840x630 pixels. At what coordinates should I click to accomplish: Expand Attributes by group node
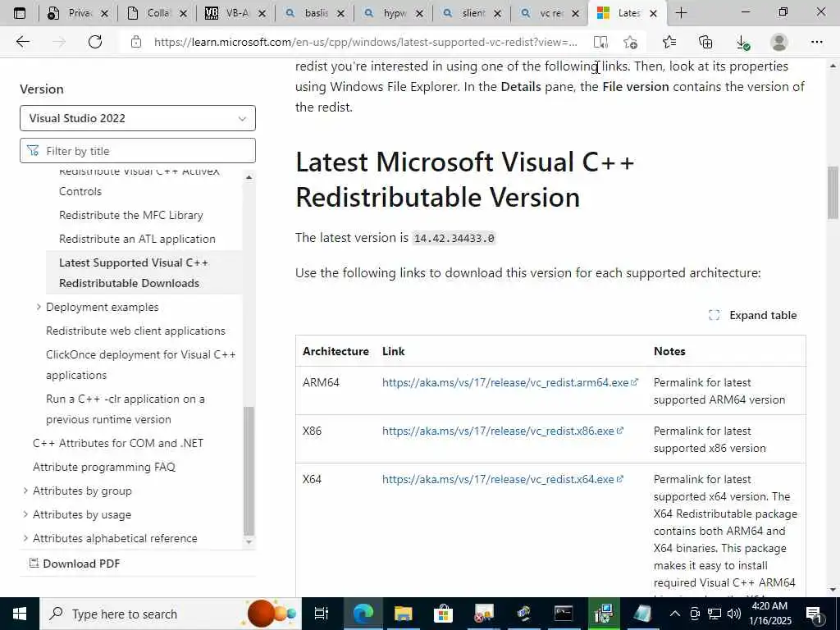[25, 491]
